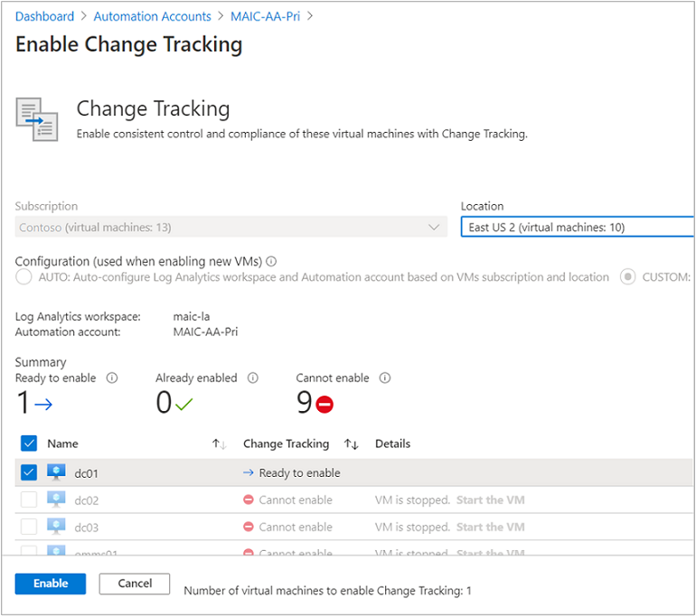The image size is (696, 616).
Task: Toggle the select-all checkbox in table header
Action: (29, 443)
